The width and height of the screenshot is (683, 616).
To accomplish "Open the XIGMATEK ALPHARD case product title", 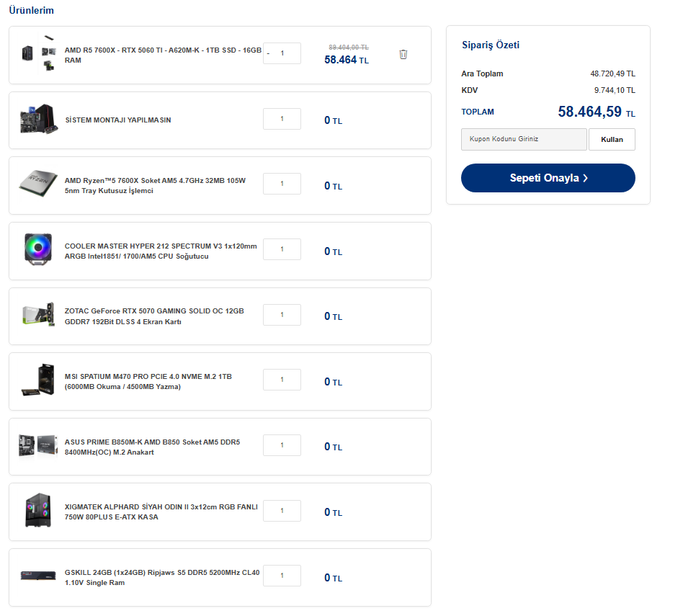I will click(x=161, y=512).
